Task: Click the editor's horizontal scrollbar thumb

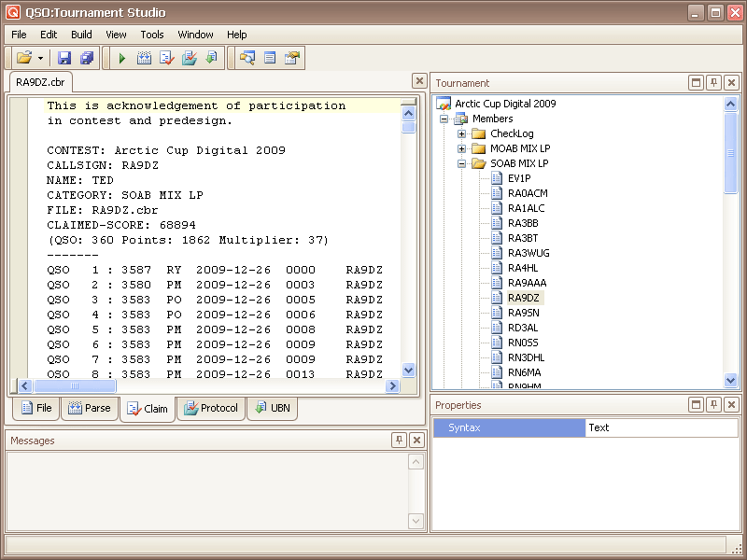Action: 76,385
